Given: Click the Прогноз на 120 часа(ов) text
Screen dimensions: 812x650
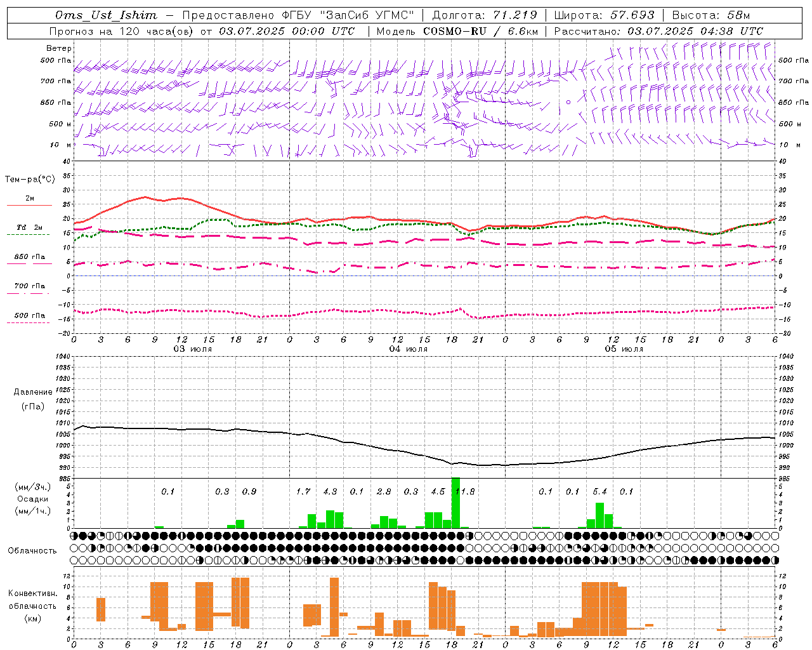Looking at the screenshot, I should (x=122, y=31).
